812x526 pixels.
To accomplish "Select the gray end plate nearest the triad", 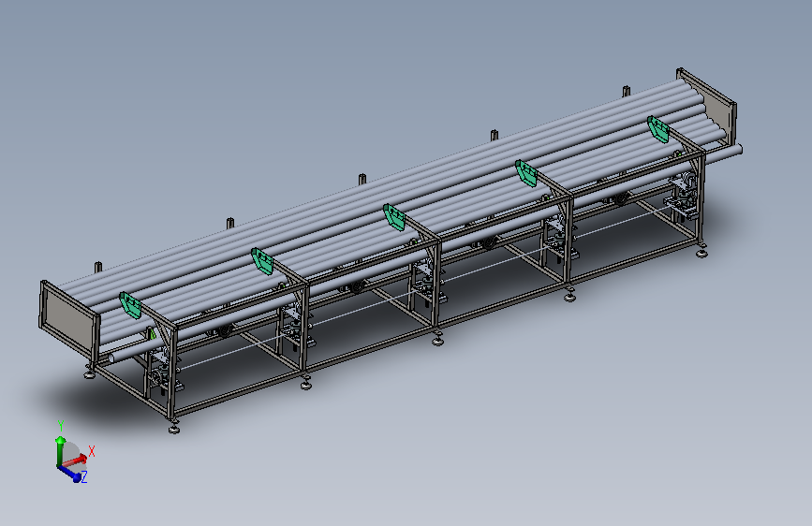I will tap(68, 321).
